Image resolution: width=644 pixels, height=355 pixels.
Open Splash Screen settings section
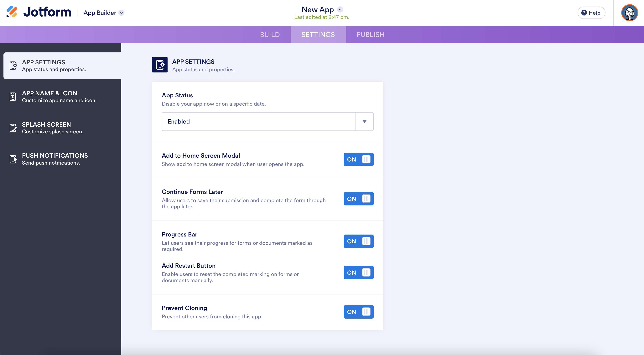(53, 128)
